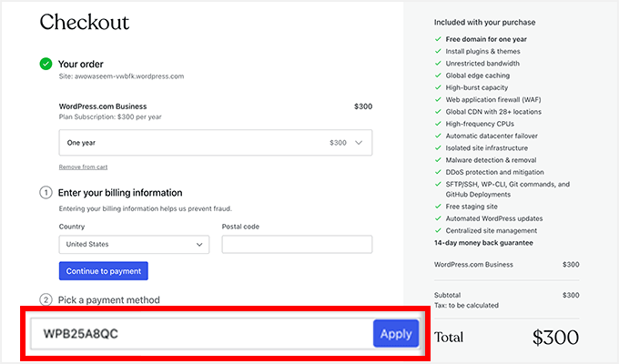
Task: Expand the Country dropdown showing United States
Action: (x=133, y=245)
